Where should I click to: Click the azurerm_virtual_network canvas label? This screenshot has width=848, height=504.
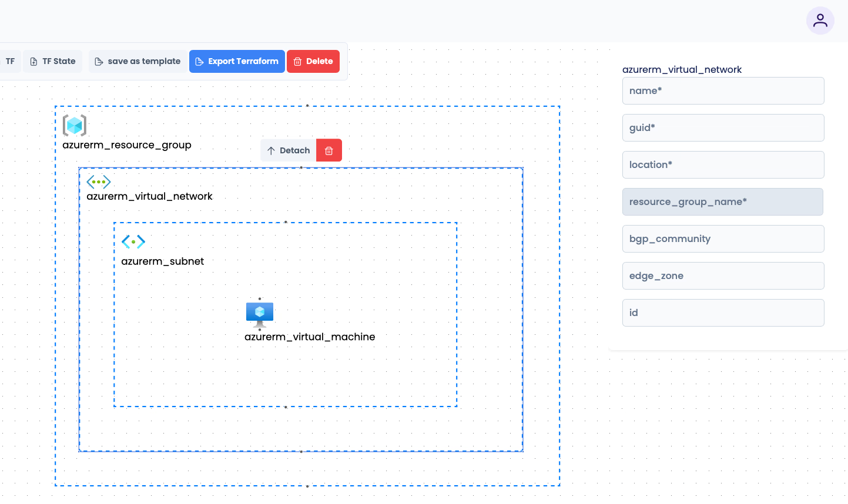[149, 196]
